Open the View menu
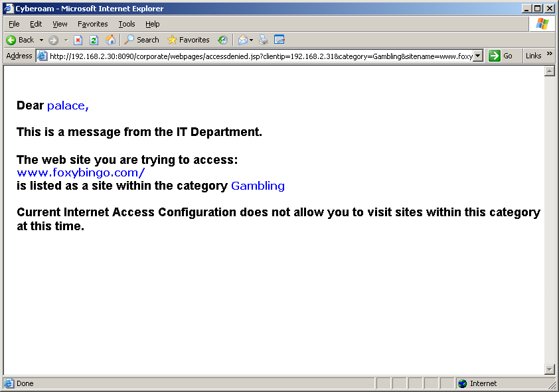Screen dimensions: 559x392 coord(60,24)
